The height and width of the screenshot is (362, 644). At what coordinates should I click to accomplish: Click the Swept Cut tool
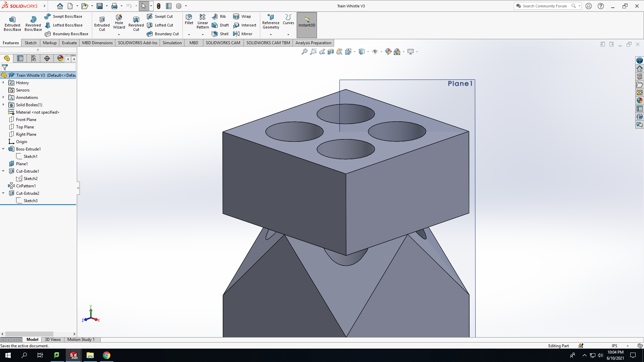(160, 16)
